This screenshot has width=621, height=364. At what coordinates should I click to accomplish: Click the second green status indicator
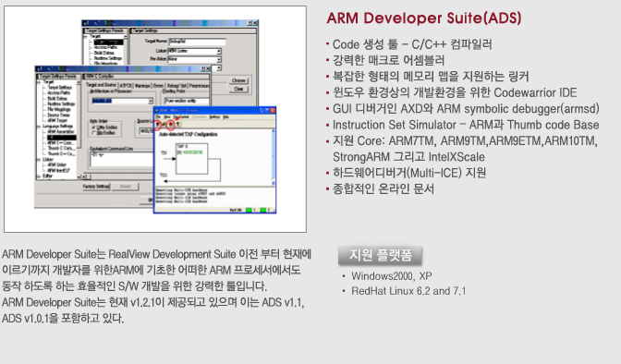coord(263,210)
